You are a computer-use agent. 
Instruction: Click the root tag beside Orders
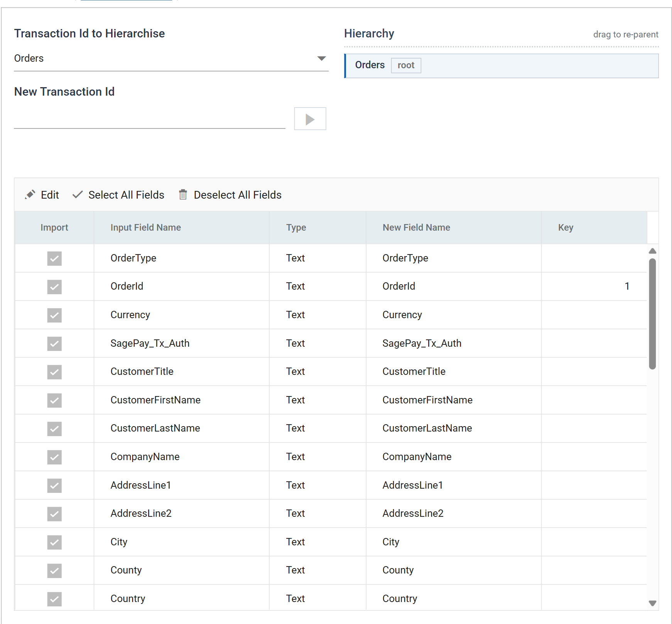pyautogui.click(x=406, y=65)
